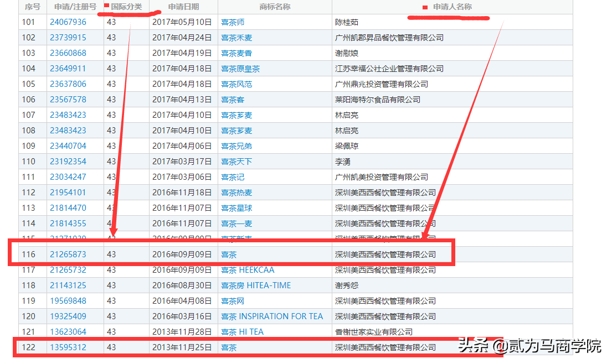This screenshot has width=612, height=364.
Task: Select the date 2016年08月30日
Action: [x=182, y=285]
